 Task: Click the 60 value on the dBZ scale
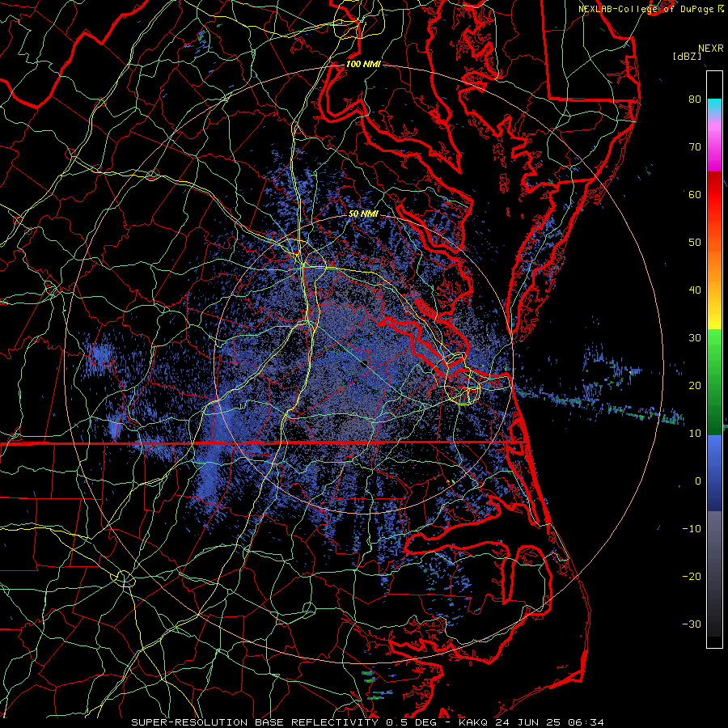pos(695,194)
